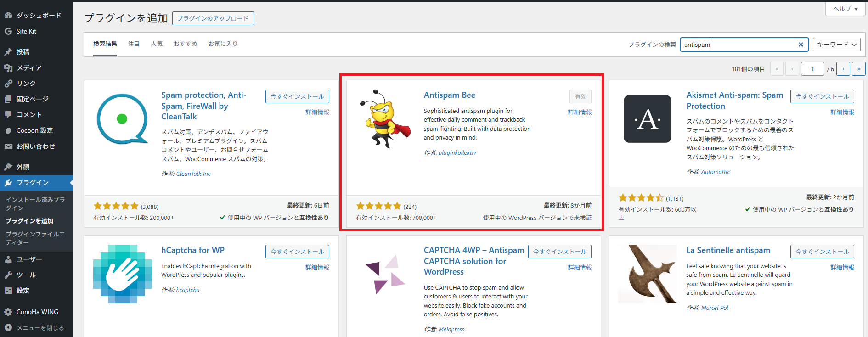Collapse menu using the arrow icon
This screenshot has height=337, width=868.
click(8, 328)
